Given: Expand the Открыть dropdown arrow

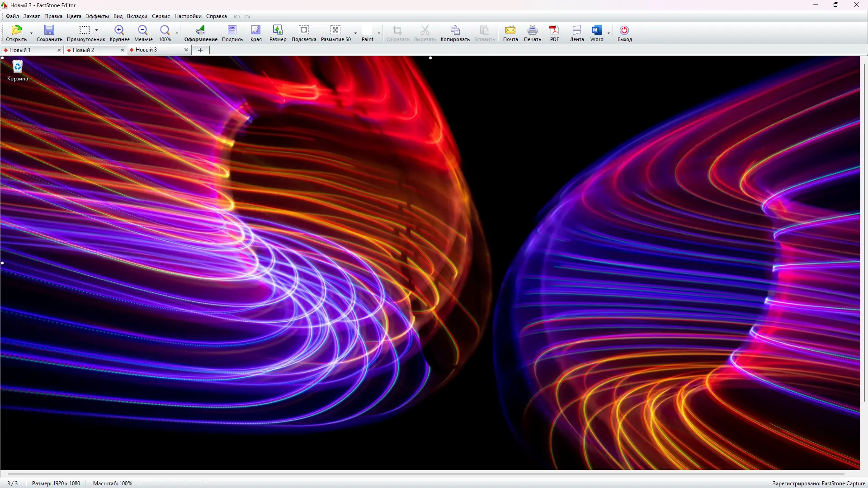Looking at the screenshot, I should click(31, 33).
